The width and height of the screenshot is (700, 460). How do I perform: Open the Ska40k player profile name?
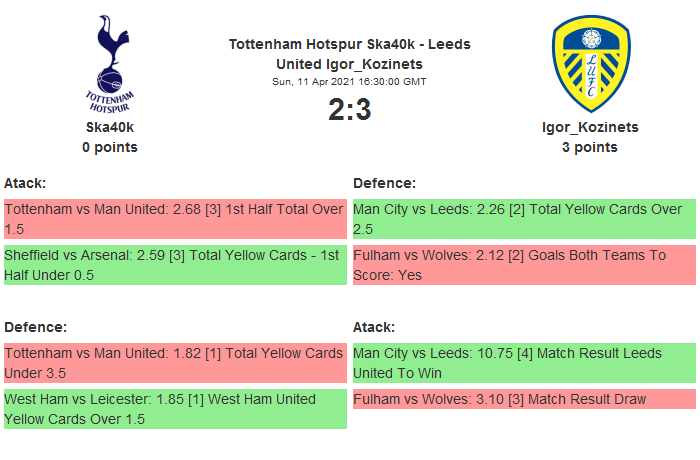pyautogui.click(x=110, y=127)
